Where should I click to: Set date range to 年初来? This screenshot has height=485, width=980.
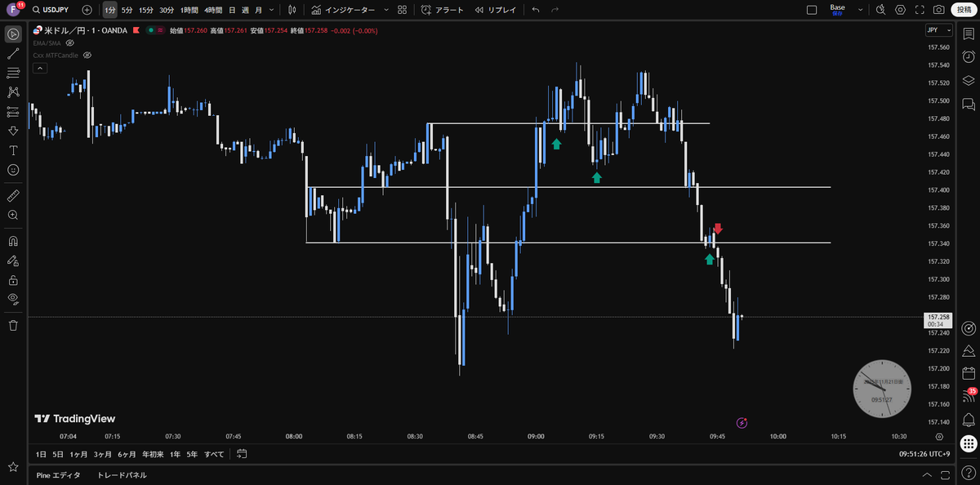coord(153,454)
